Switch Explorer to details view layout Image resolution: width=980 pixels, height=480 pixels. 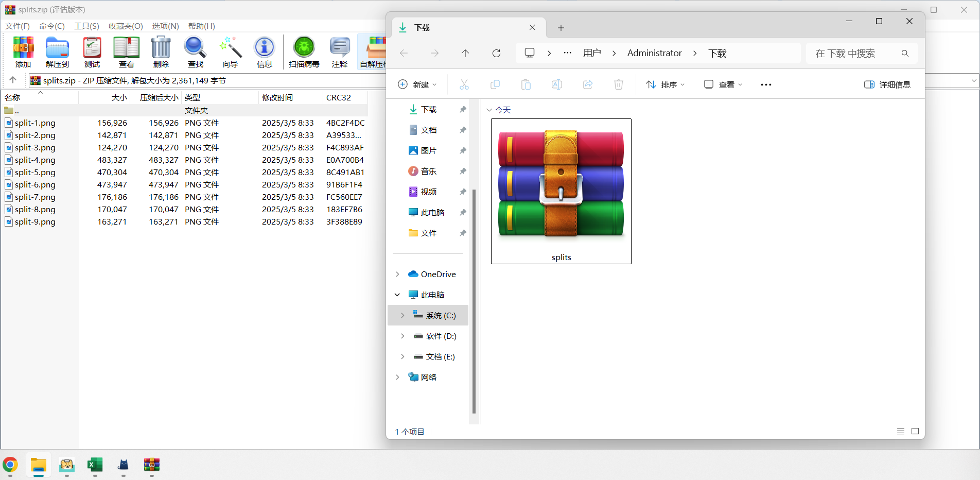tap(900, 432)
